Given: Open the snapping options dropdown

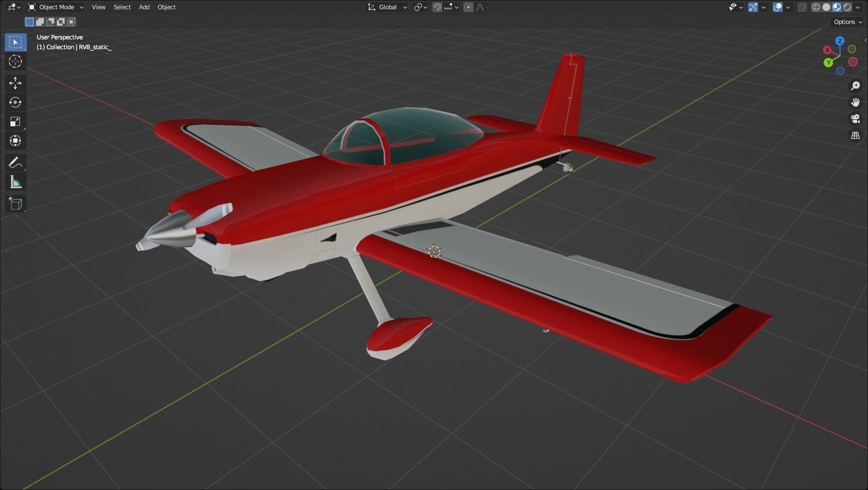Looking at the screenshot, I should (x=452, y=7).
